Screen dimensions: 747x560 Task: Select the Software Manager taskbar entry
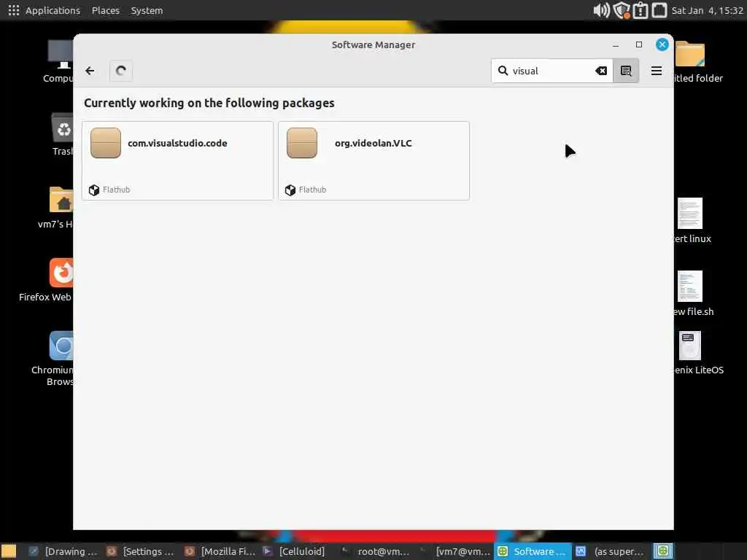(532, 551)
